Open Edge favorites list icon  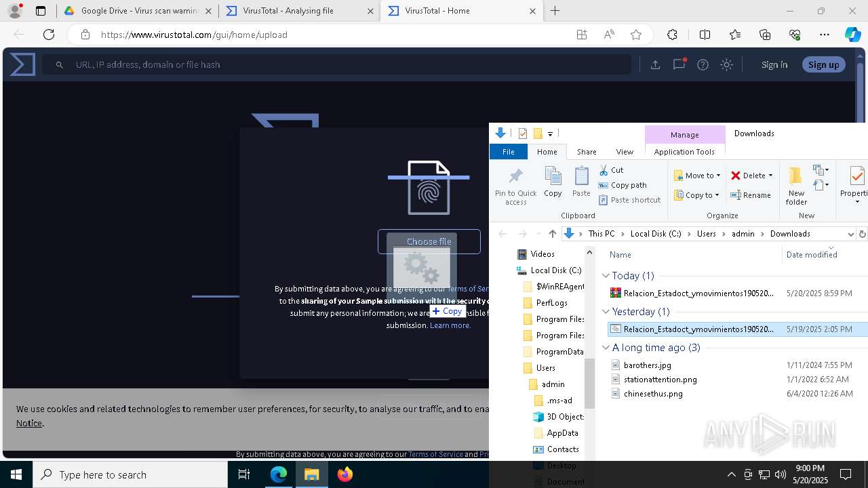tap(735, 35)
